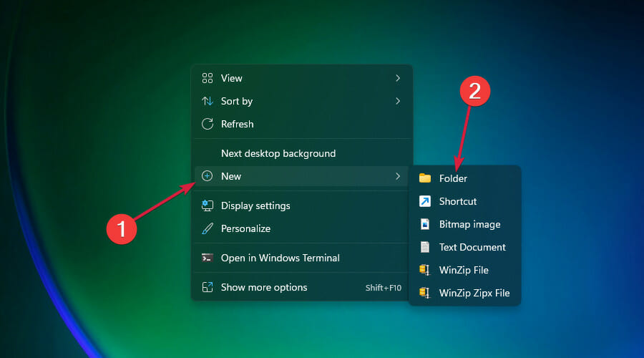The height and width of the screenshot is (358, 644).
Task: Click the Personalize paintbrush icon
Action: point(208,228)
